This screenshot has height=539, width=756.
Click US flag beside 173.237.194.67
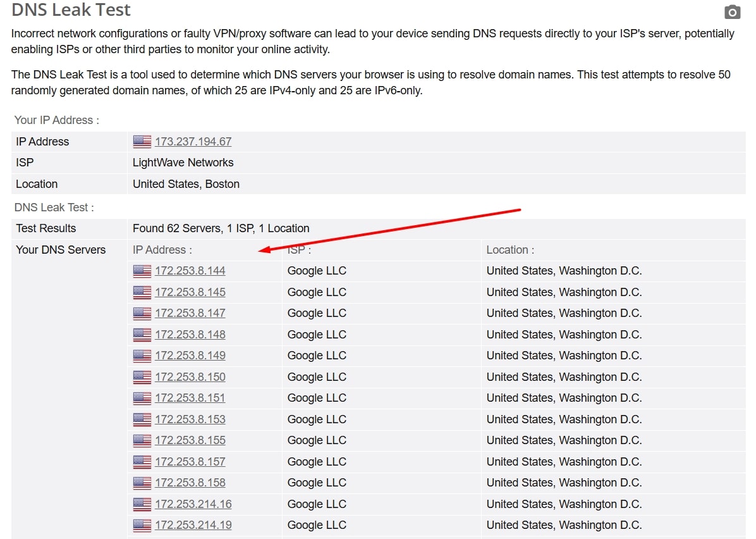pos(142,141)
